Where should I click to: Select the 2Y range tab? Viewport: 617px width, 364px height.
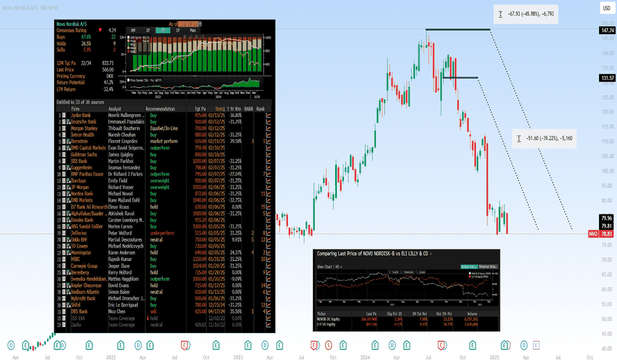163,30
